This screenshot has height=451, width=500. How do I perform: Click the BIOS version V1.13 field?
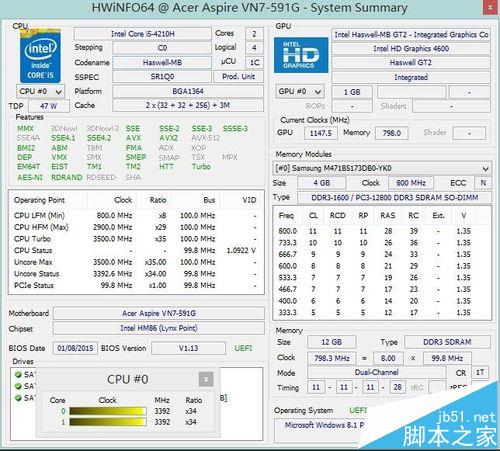[188, 348]
